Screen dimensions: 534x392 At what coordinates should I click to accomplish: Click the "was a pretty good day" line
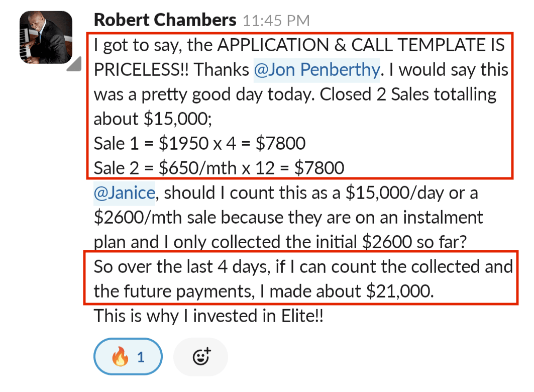(295, 94)
